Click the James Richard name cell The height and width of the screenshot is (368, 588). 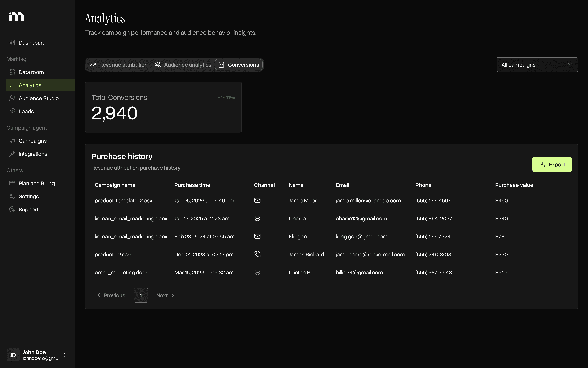[x=306, y=255]
